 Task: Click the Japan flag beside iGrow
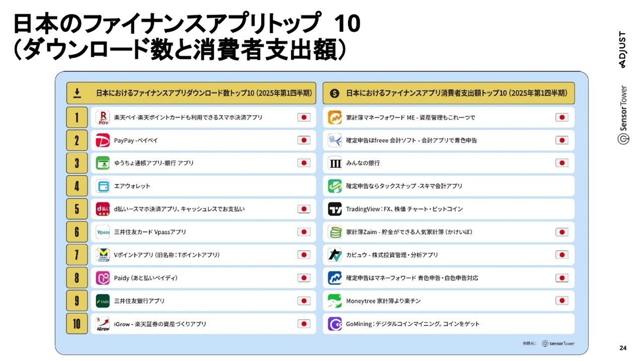coord(303,324)
